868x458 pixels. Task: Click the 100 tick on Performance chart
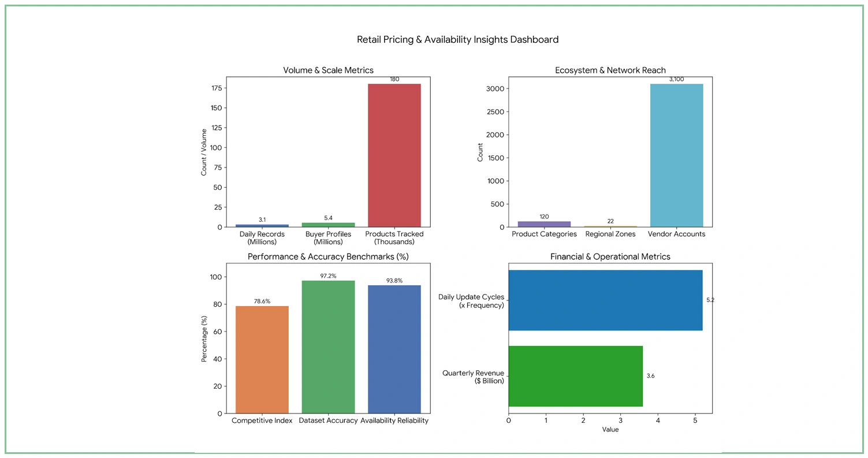[216, 277]
